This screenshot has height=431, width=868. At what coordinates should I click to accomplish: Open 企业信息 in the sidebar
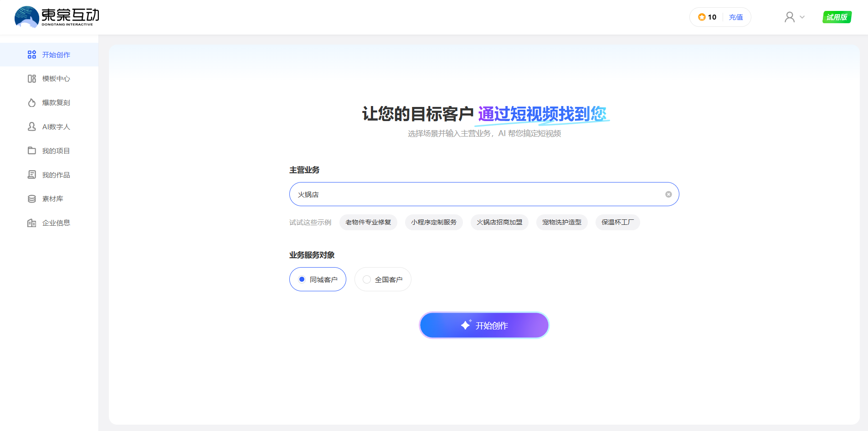[x=49, y=223]
